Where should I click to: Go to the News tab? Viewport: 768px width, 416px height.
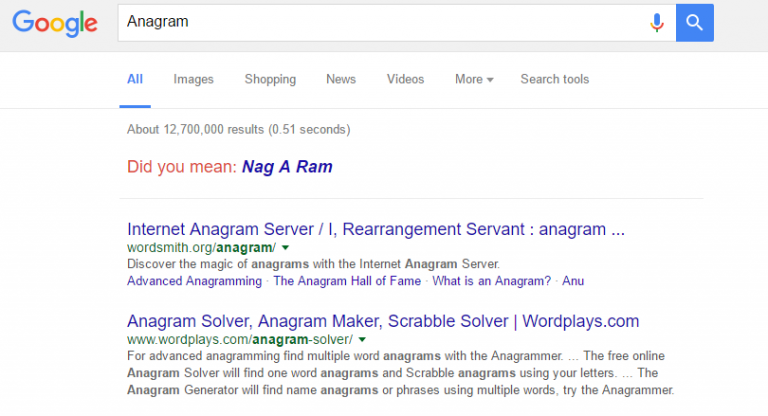[x=341, y=79]
